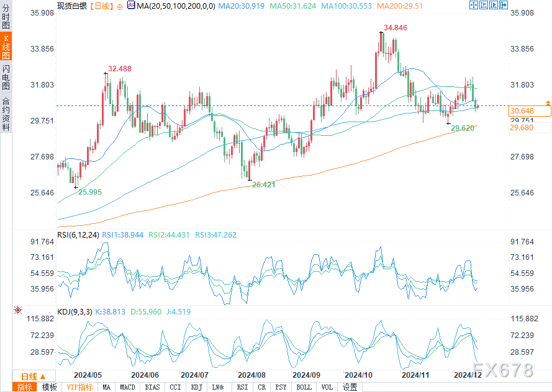Click the orange alert arrow above current price
The height and width of the screenshot is (392, 552).
coord(548,102)
